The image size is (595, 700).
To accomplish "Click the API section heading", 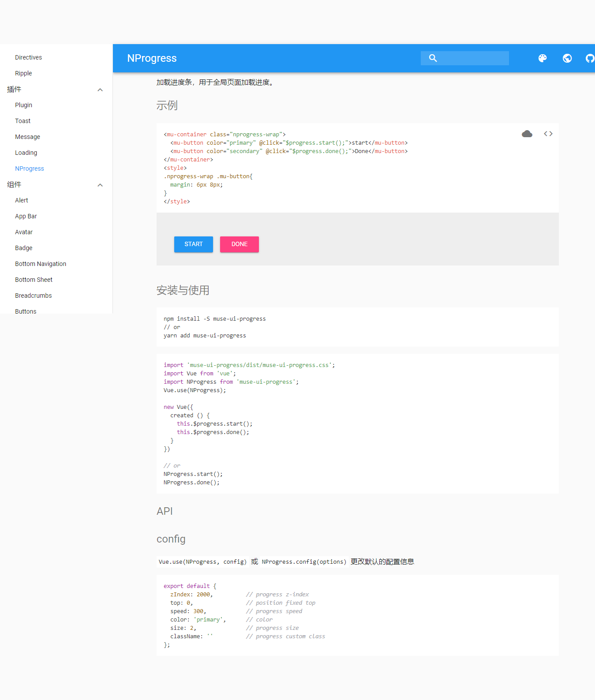I will click(x=165, y=511).
